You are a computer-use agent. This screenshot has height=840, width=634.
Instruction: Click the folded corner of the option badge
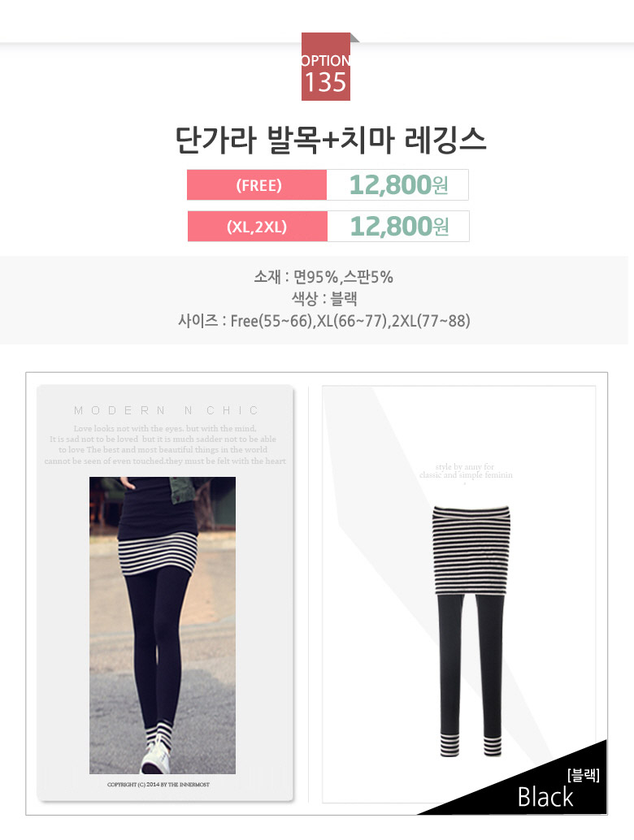pos(354,37)
